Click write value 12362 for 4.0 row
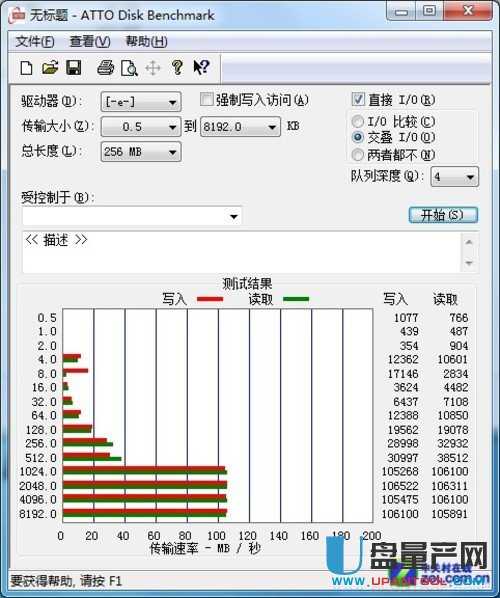Viewport: 500px width, 598px height. 403,359
